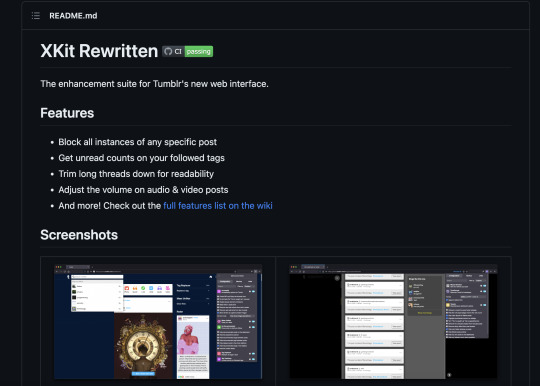540x386 pixels.
Task: Click the XKit Rewritten heading
Action: [x=99, y=51]
